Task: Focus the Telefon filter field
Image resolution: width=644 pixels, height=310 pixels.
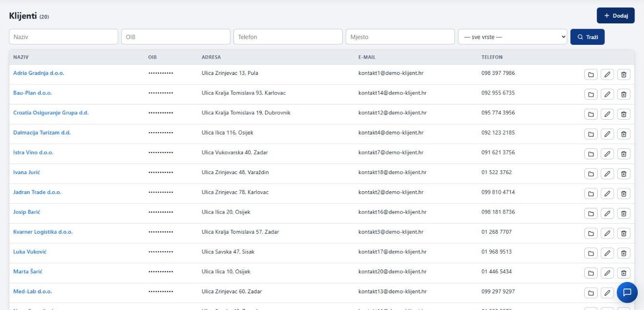Action: point(288,37)
